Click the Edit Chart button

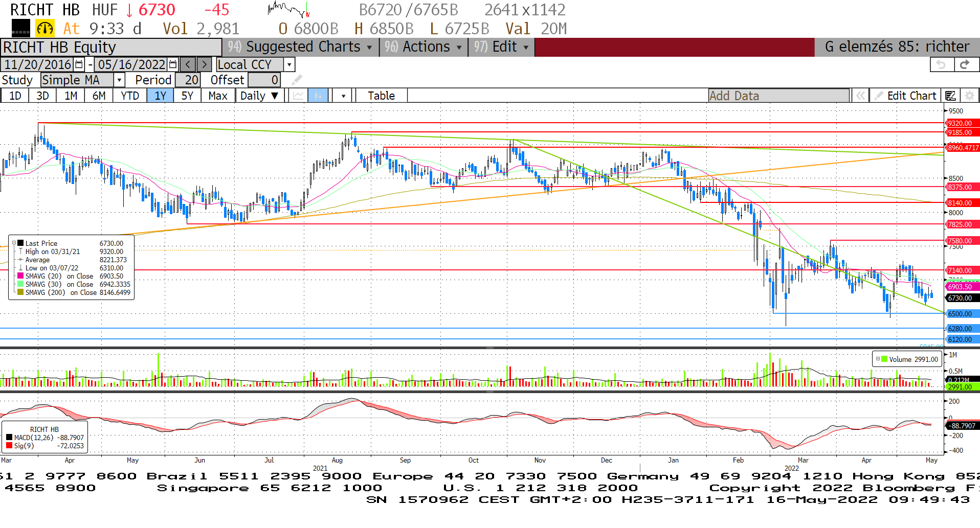(905, 96)
